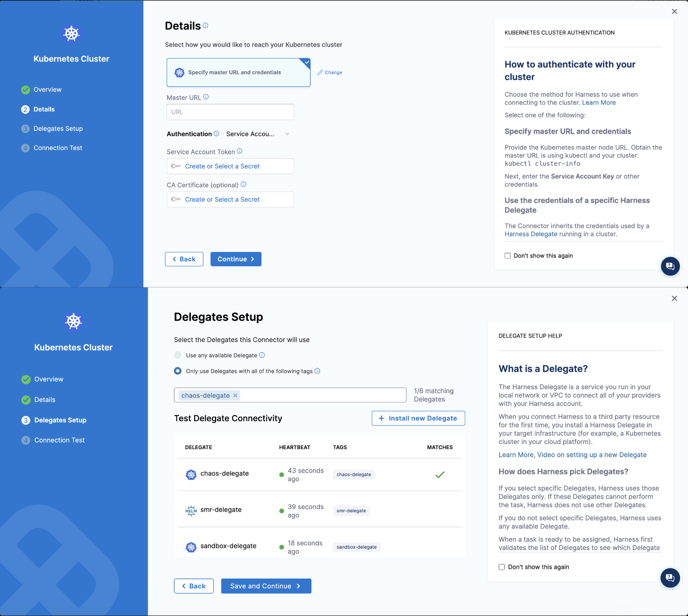Click Save and Continue

[x=266, y=586]
